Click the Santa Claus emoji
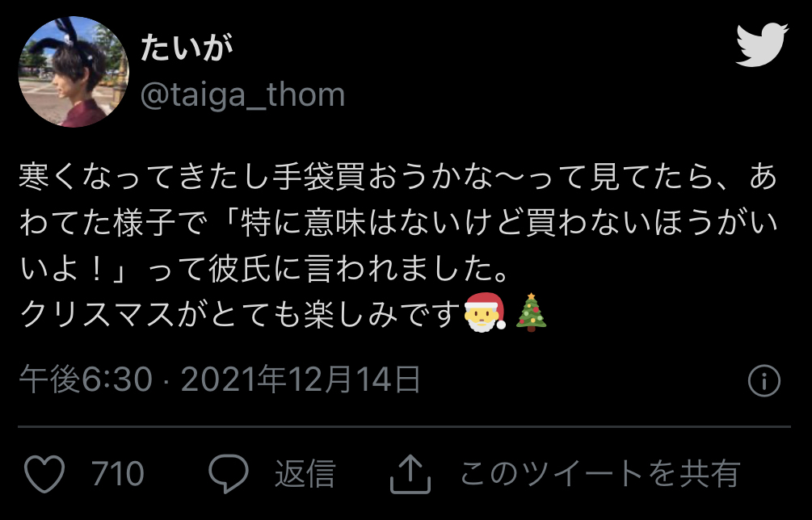Viewport: 812px width, 520px height. click(x=485, y=312)
